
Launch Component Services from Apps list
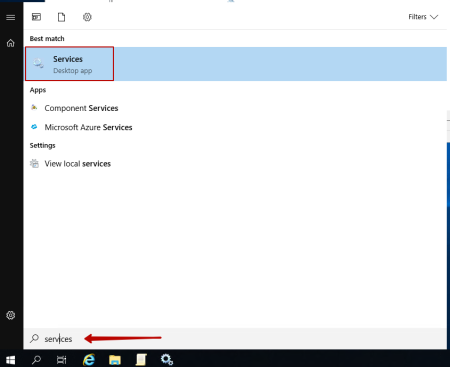[81, 108]
